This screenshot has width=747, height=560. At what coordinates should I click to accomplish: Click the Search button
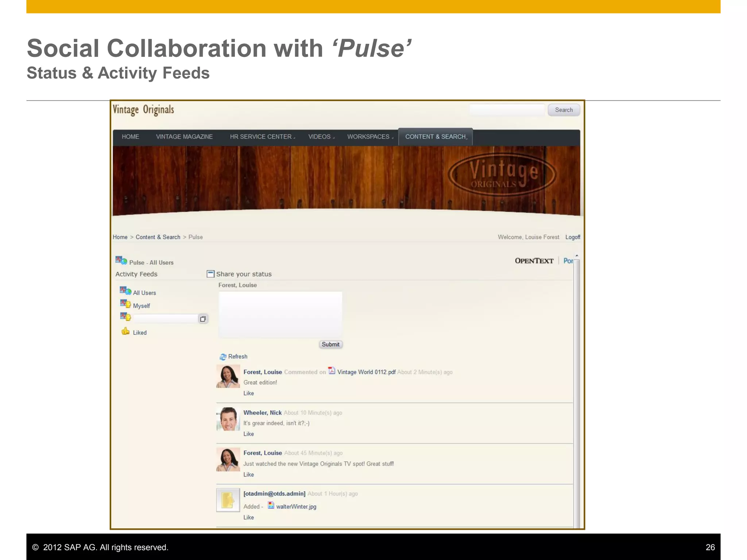(564, 110)
